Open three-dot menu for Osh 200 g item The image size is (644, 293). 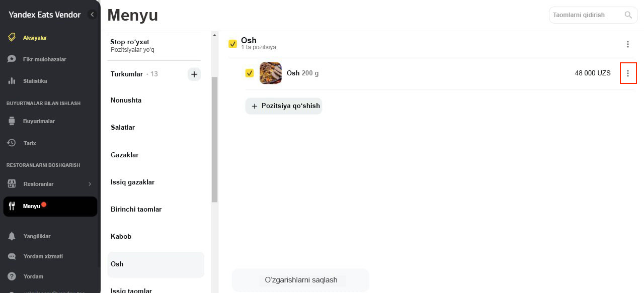click(x=628, y=73)
